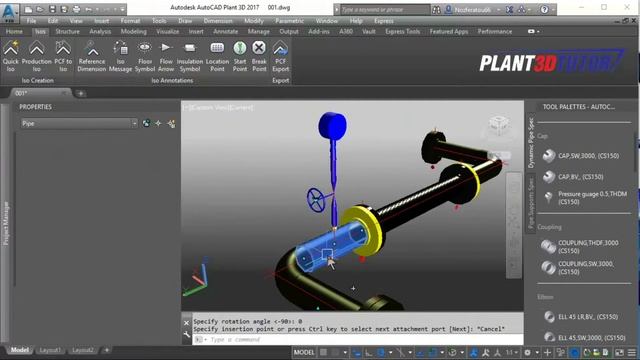The width and height of the screenshot is (640, 360).
Task: Switch to the Home ribbon tab
Action: (14, 31)
